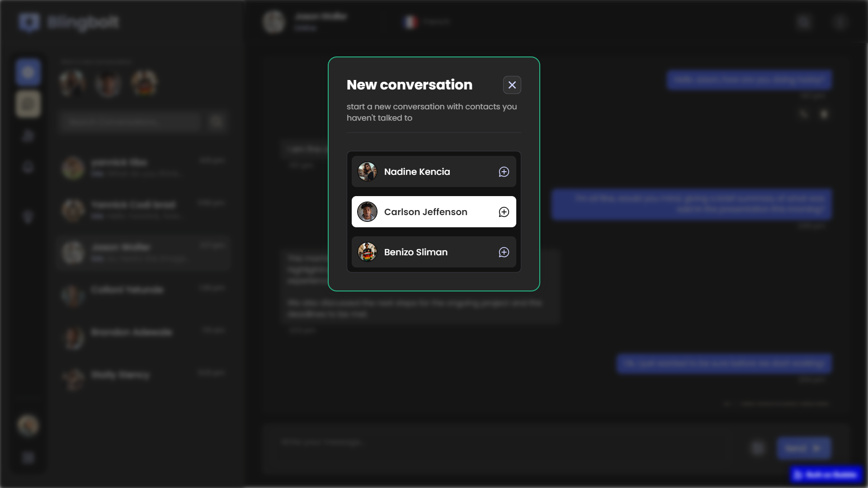
Task: Click Benizo Sliman's avatar photo
Action: (x=367, y=252)
